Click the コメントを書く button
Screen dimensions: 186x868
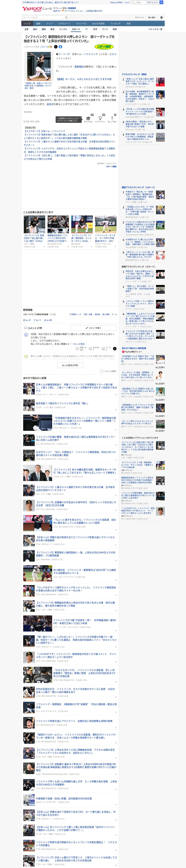click(93, 328)
